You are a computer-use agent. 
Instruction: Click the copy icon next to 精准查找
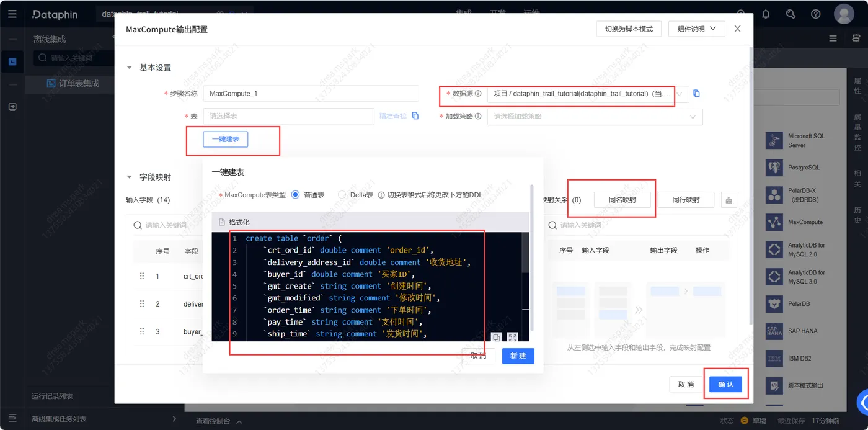point(415,116)
